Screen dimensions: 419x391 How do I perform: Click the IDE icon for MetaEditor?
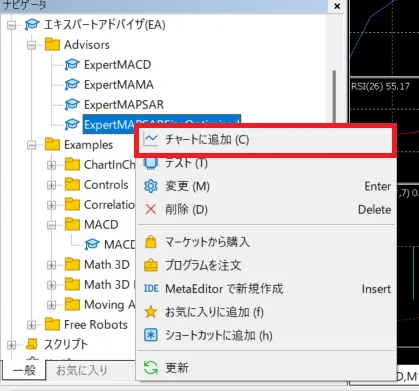[x=151, y=288]
